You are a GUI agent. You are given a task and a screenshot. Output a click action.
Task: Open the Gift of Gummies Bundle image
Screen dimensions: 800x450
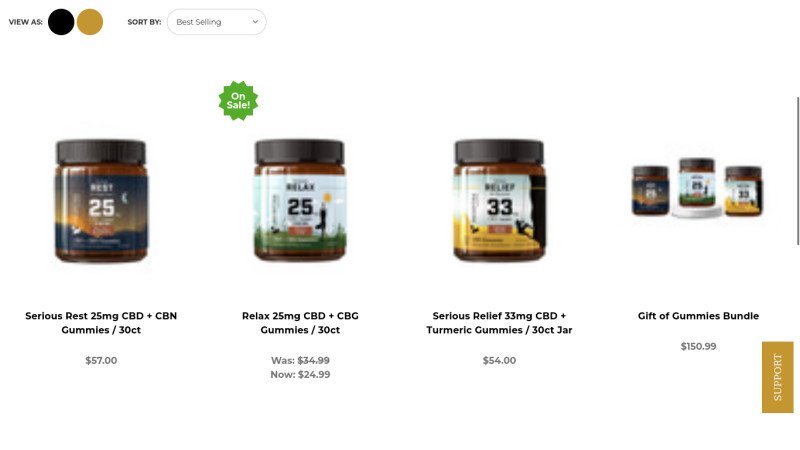click(697, 188)
